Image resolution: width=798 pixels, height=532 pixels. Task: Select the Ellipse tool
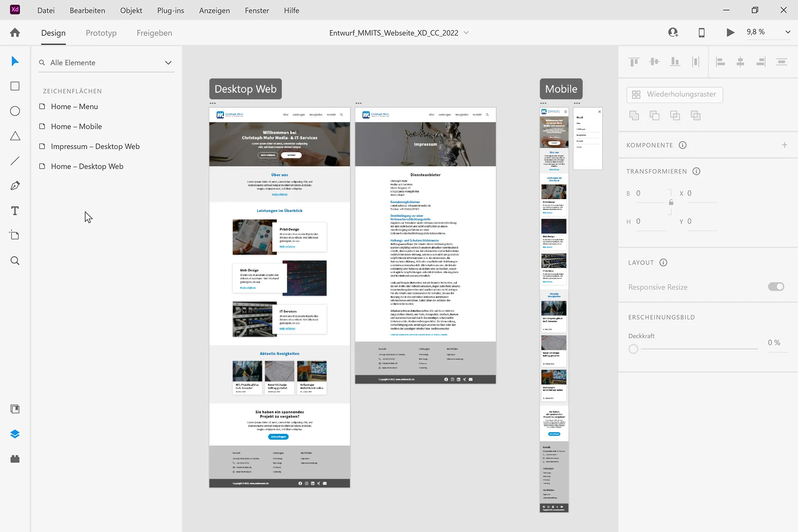click(x=15, y=111)
